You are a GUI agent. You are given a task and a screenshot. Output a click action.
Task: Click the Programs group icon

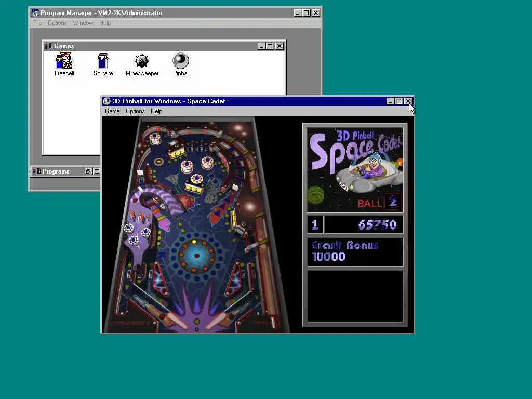click(x=37, y=171)
